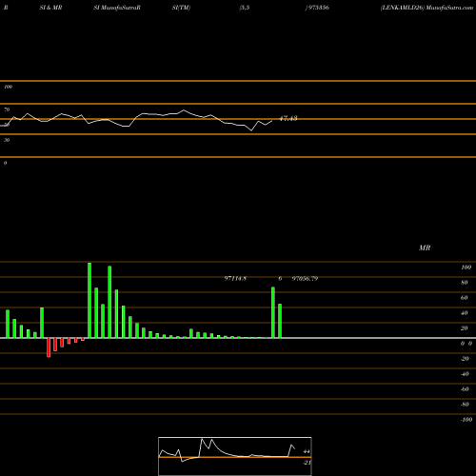The image size is (476, 476).
Task: Click the SI MunafaSutraR header label
Action: (117, 8)
